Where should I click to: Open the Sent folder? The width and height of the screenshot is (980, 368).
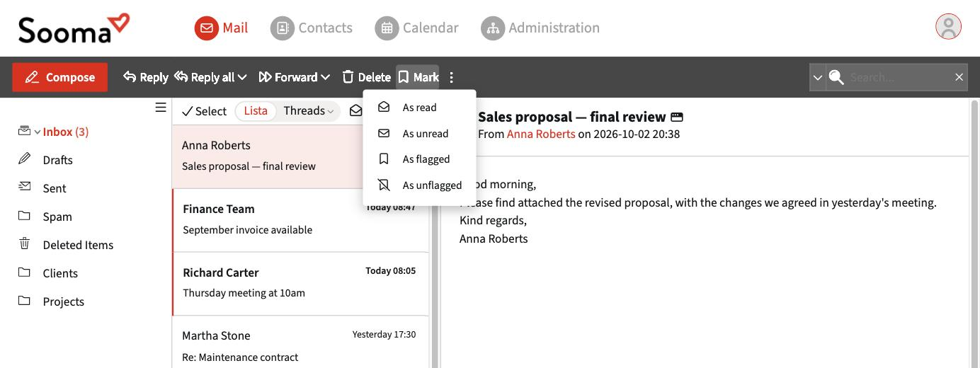(x=55, y=188)
